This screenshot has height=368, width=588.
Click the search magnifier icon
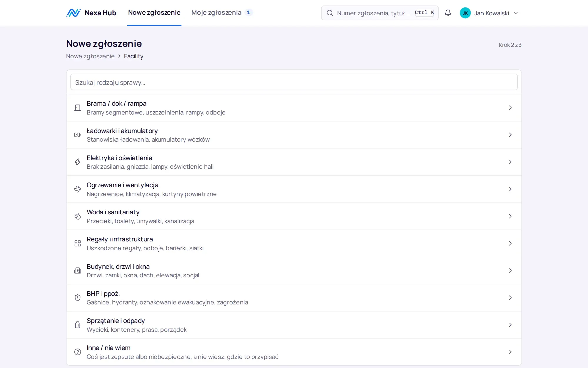point(330,13)
